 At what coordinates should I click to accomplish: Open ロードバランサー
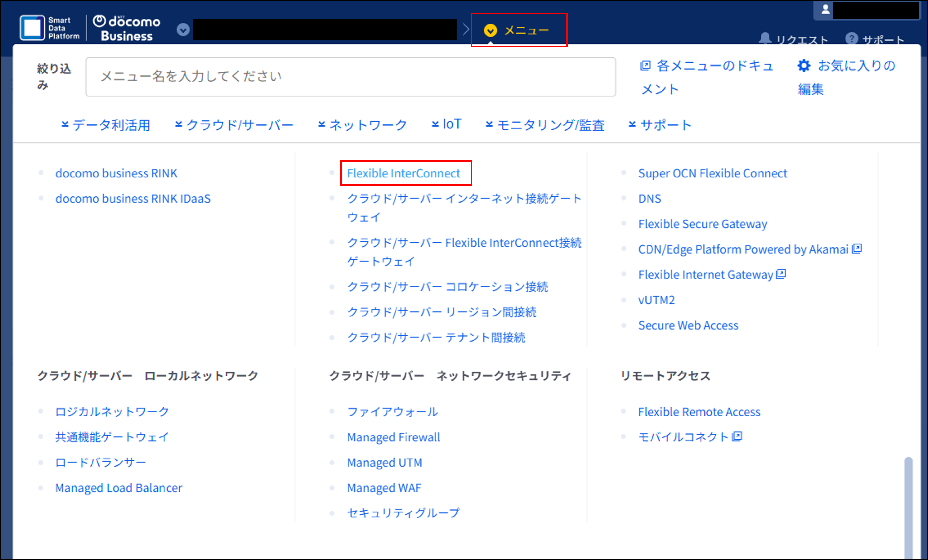(101, 462)
